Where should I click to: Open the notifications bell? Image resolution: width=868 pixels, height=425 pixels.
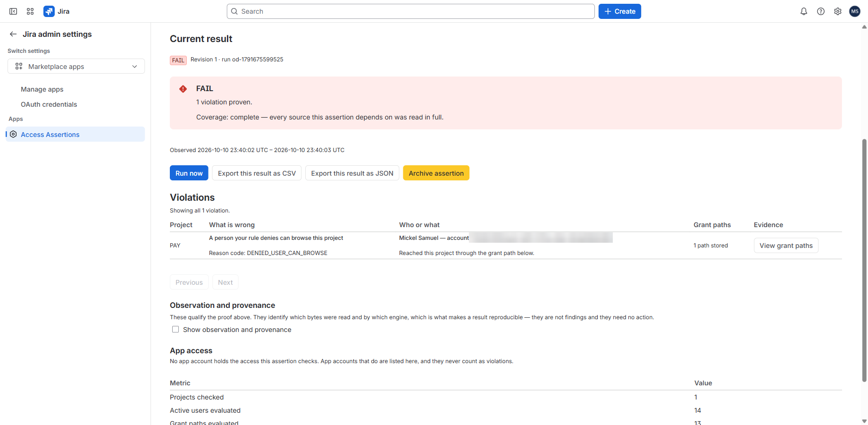[804, 11]
